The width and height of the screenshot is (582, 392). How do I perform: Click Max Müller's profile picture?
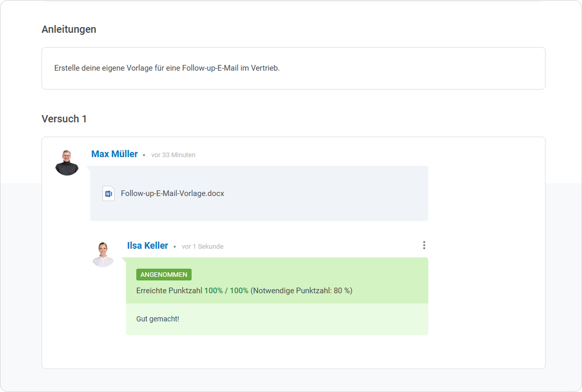pyautogui.click(x=67, y=163)
